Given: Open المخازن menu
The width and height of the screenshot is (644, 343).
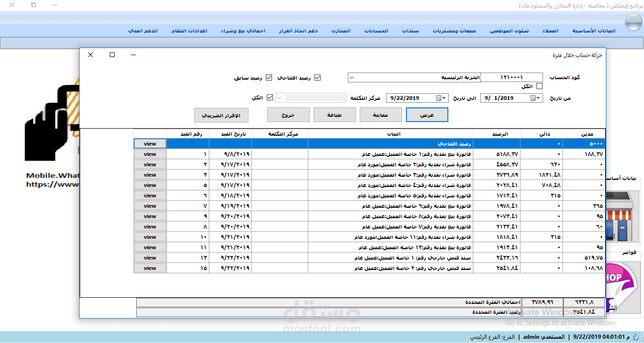Looking at the screenshot, I should (341, 31).
